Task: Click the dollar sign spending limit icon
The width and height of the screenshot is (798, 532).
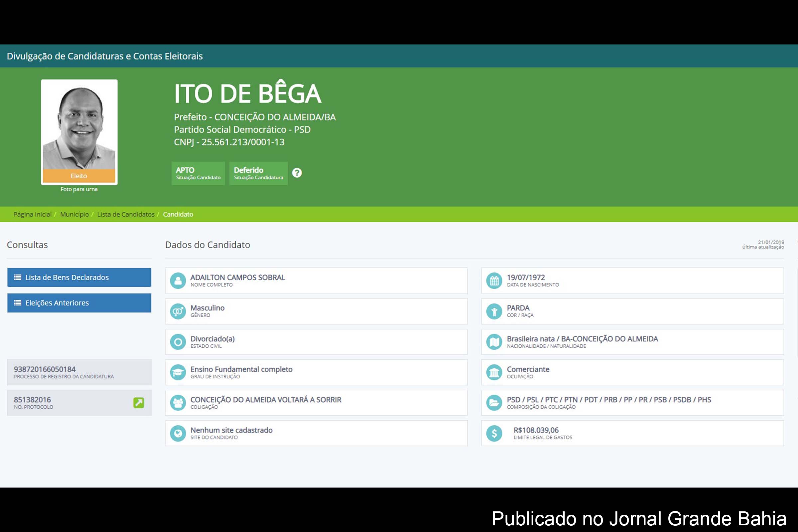Action: point(494,433)
